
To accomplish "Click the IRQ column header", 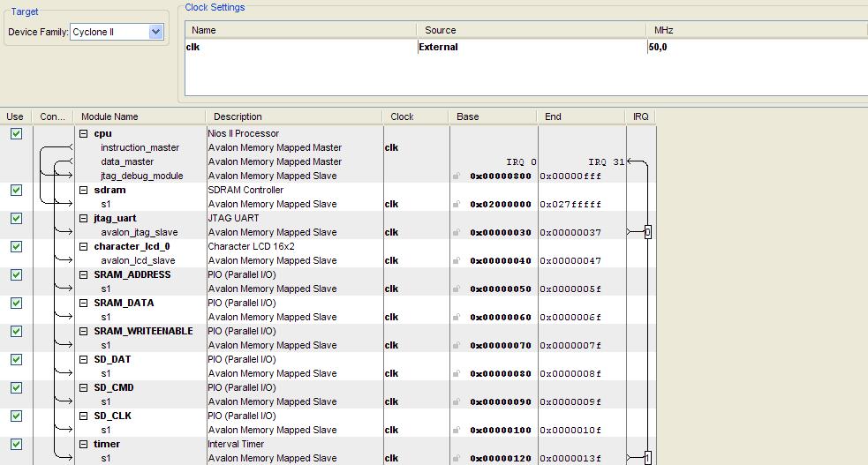I will [640, 116].
